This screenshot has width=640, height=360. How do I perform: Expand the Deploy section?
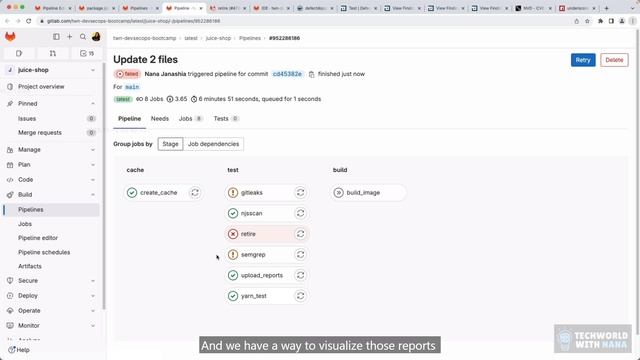93,296
